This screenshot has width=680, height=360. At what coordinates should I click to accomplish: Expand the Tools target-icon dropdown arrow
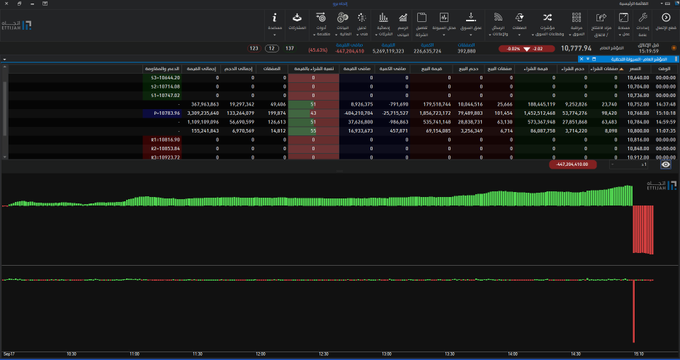tap(314, 35)
